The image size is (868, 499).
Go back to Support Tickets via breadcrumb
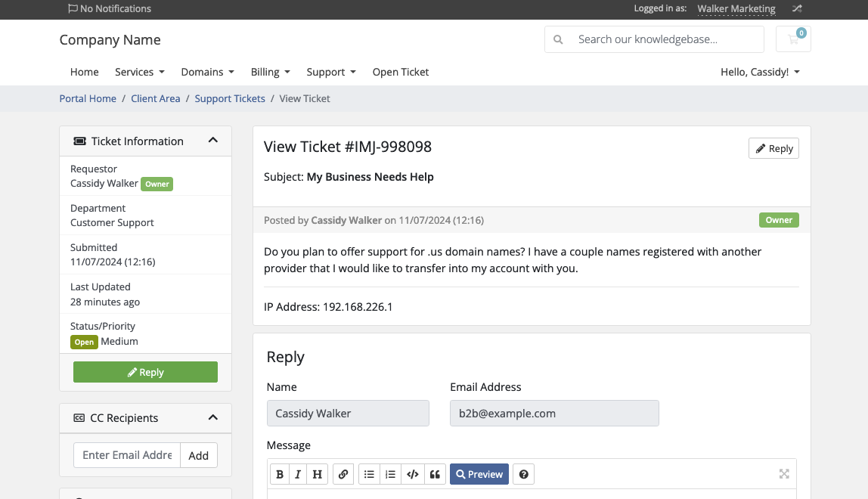point(230,98)
